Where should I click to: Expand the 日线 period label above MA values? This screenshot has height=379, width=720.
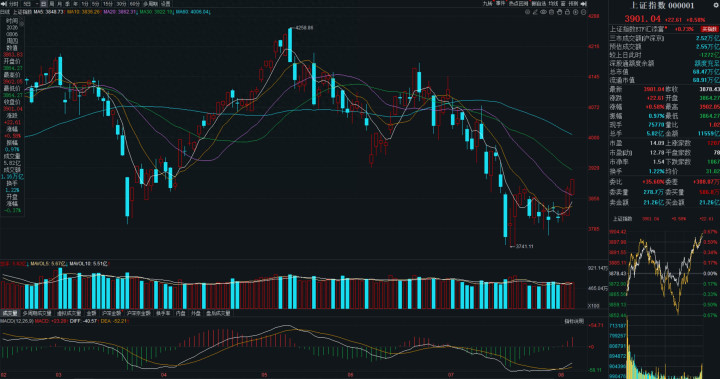coord(5,12)
